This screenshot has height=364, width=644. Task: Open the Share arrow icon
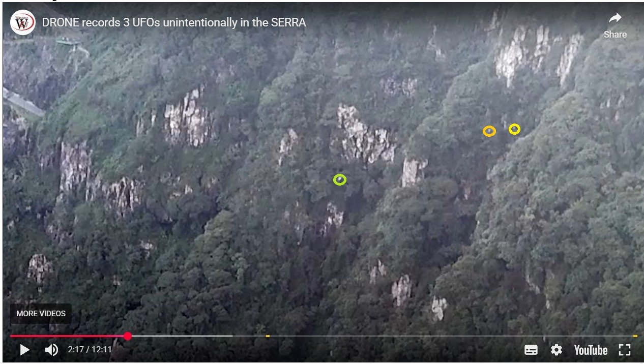[x=615, y=18]
